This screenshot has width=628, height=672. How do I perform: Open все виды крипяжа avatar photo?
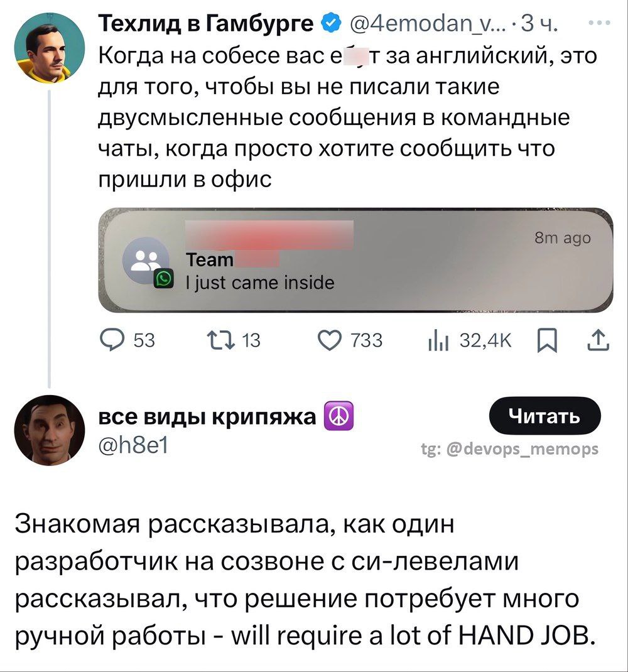point(50,429)
